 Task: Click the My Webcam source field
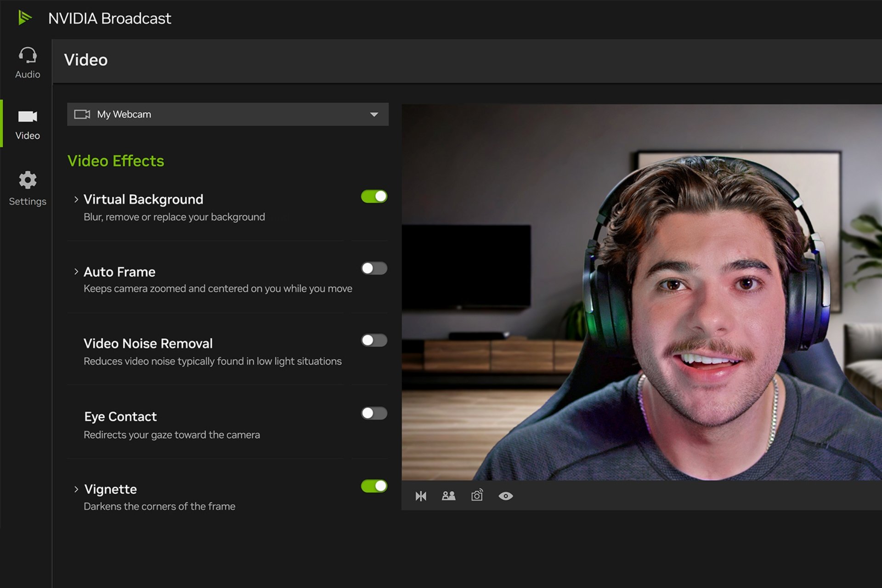228,114
